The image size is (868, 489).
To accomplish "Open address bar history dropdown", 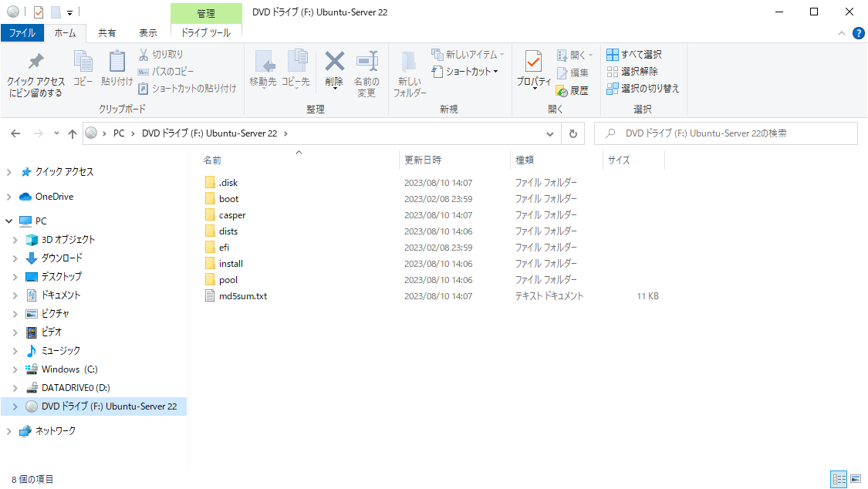I will [549, 133].
